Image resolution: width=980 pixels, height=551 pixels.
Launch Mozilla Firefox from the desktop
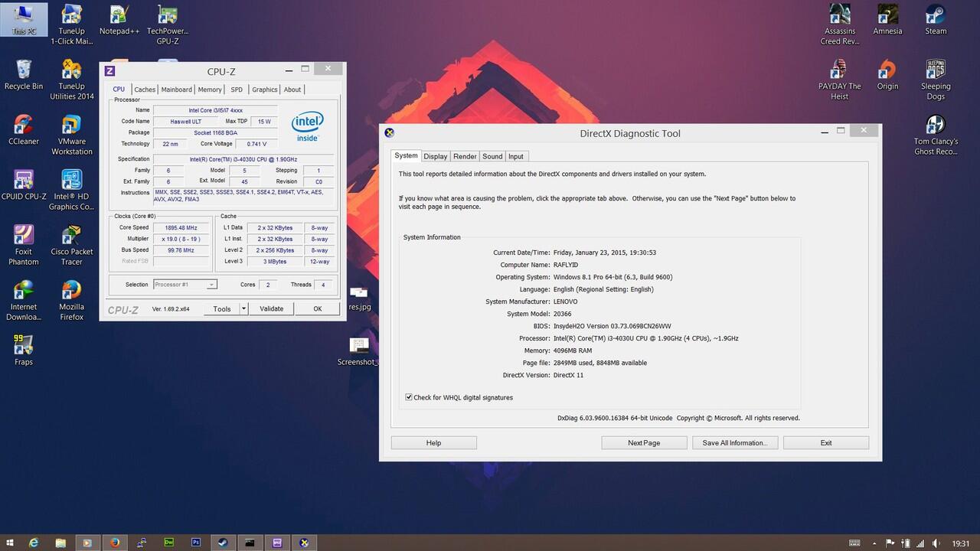coord(72,300)
